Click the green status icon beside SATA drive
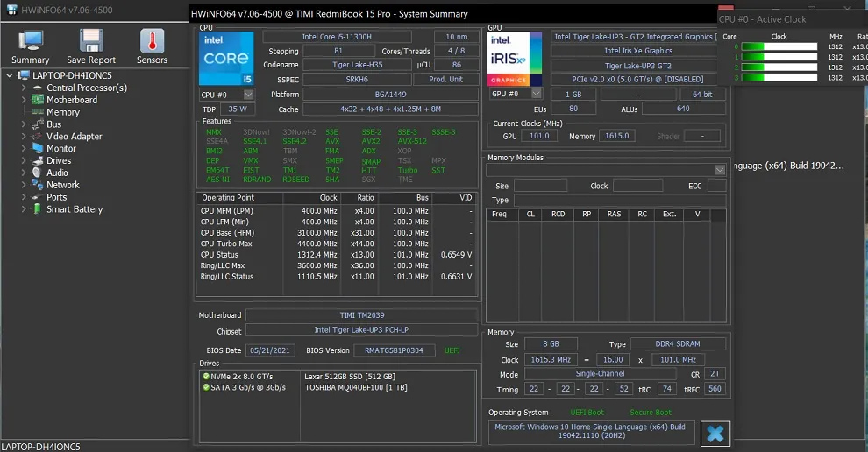This screenshot has width=868, height=452. [206, 387]
